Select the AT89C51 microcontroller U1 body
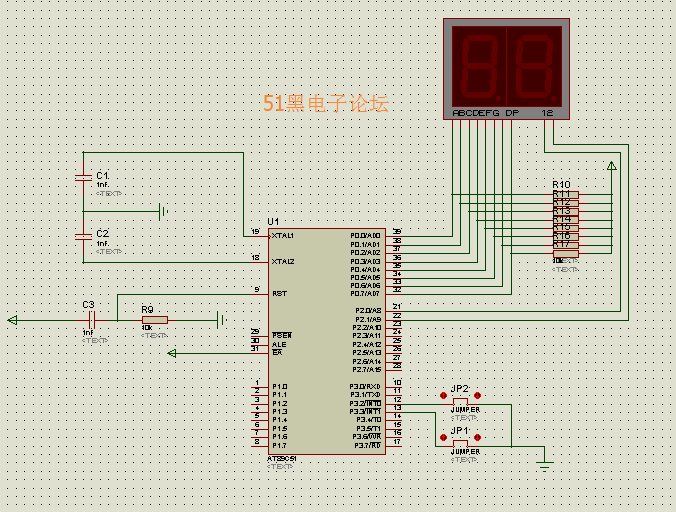Screen dimensions: 676x512 pyautogui.click(x=327, y=341)
